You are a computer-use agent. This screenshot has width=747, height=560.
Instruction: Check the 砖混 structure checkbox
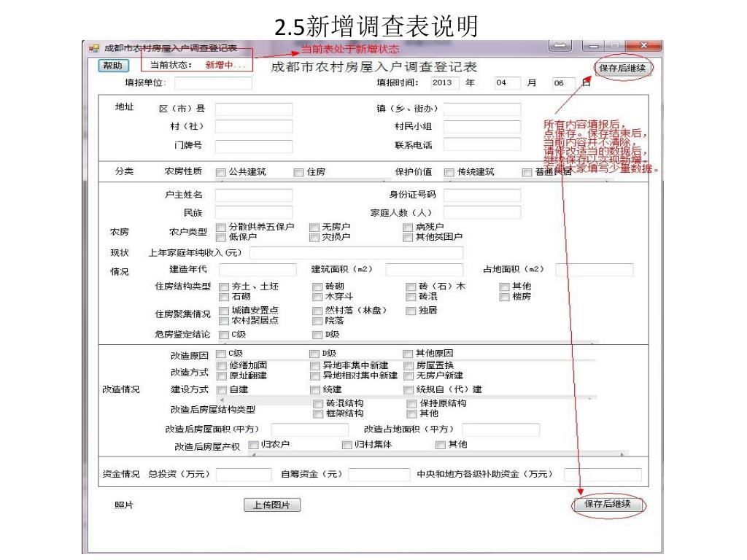[x=411, y=297]
